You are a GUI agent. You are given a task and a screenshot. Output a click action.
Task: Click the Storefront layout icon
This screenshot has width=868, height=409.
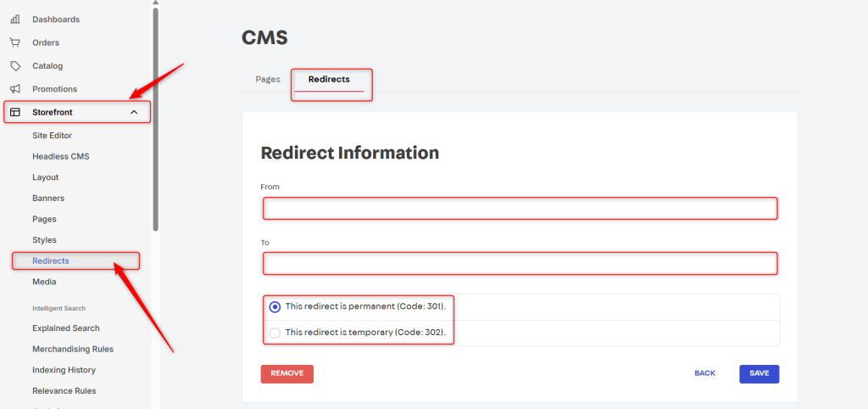tap(15, 112)
